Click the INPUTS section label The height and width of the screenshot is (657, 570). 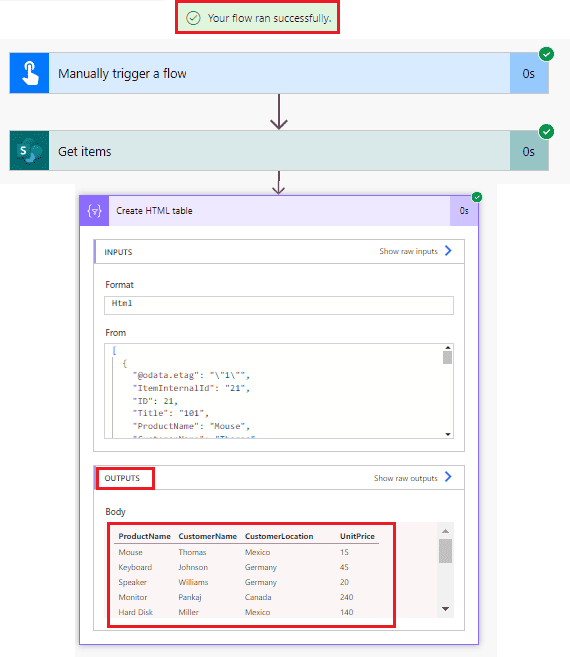click(x=118, y=252)
